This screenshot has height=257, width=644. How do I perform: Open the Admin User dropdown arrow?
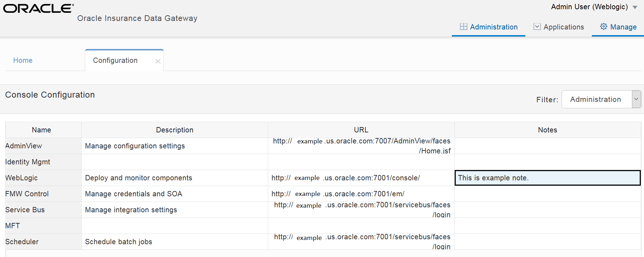tap(635, 7)
